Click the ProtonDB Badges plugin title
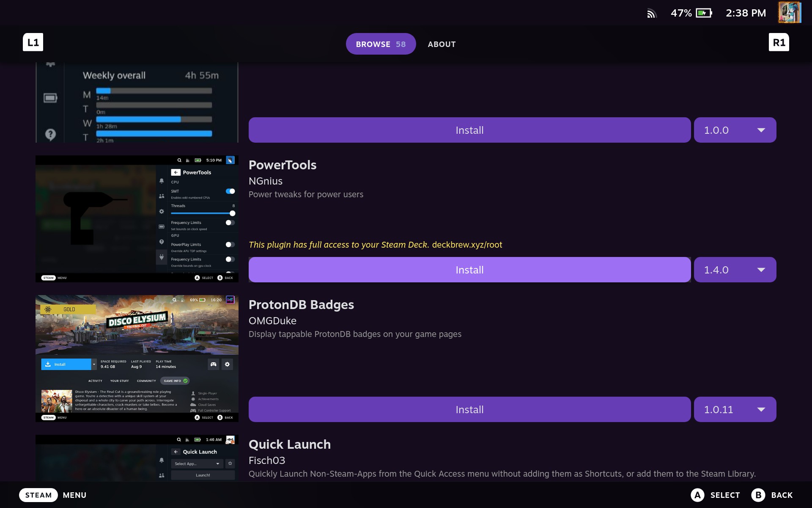This screenshot has height=508, width=812. click(x=301, y=305)
